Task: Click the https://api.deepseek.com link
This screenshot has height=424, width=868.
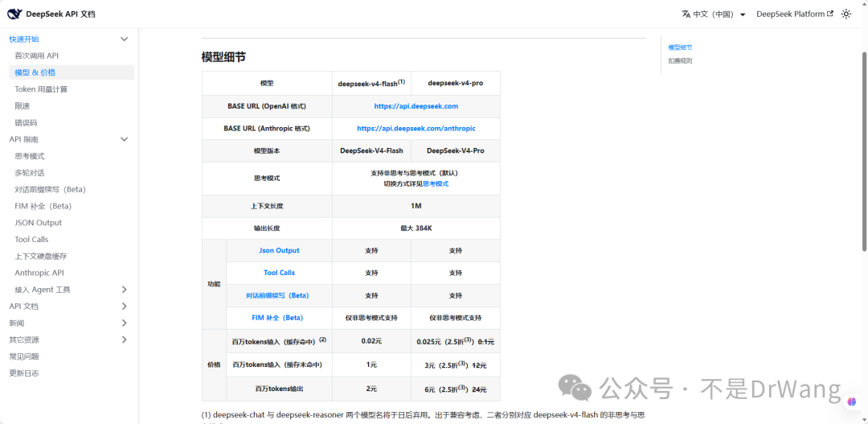Action: 416,106
